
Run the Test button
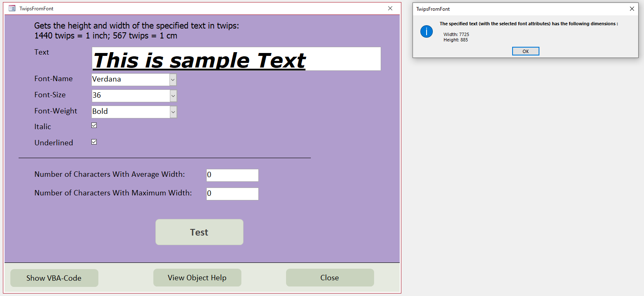(x=199, y=232)
